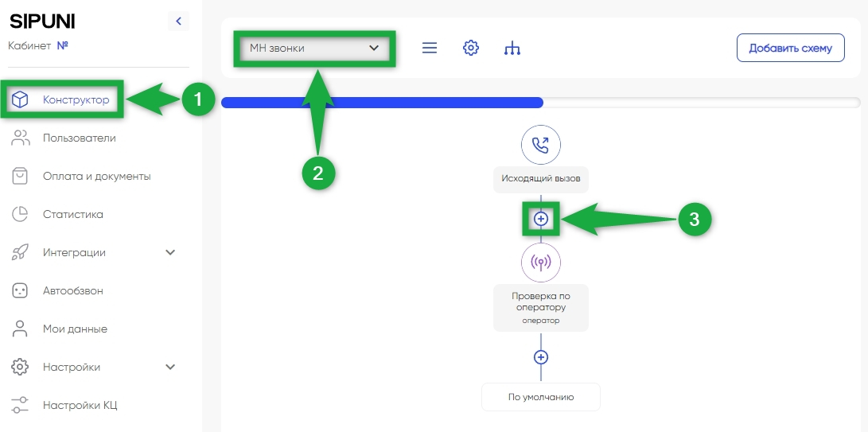The width and height of the screenshot is (868, 432).
Task: Open Настройки КЦ in sidebar
Action: (x=80, y=406)
